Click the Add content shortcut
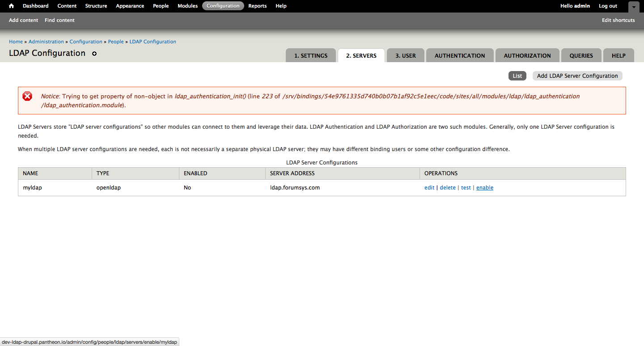Viewport: 644px width, 346px height. 24,20
